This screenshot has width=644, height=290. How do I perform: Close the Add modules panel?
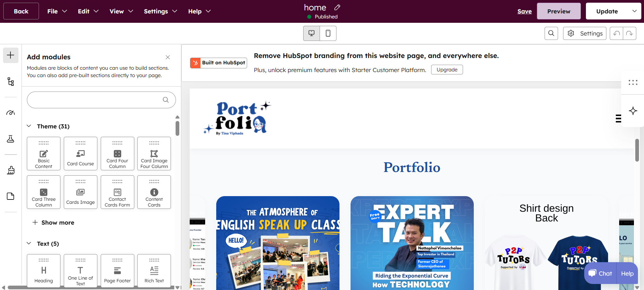point(168,57)
